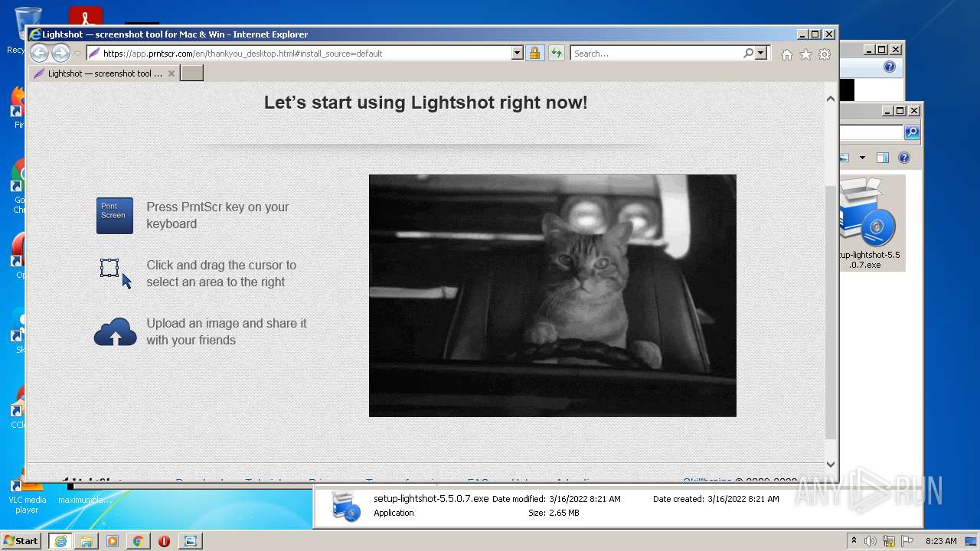Click the 8:23 AM clock
The height and width of the screenshot is (551, 980).
(941, 541)
